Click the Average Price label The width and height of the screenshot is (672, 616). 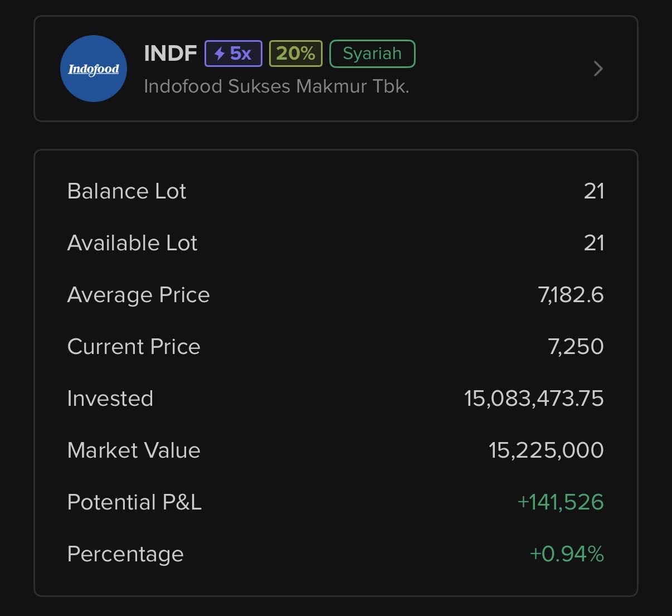138,295
